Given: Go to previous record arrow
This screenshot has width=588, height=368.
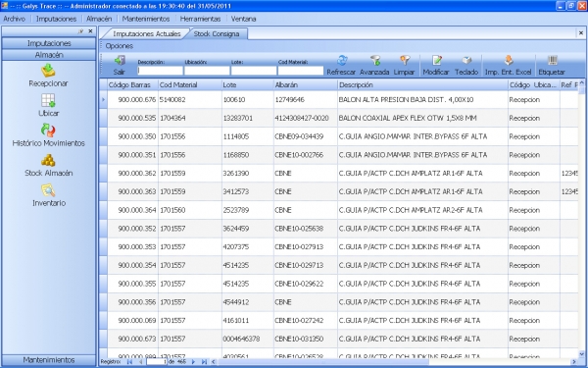Looking at the screenshot, I should tap(140, 362).
